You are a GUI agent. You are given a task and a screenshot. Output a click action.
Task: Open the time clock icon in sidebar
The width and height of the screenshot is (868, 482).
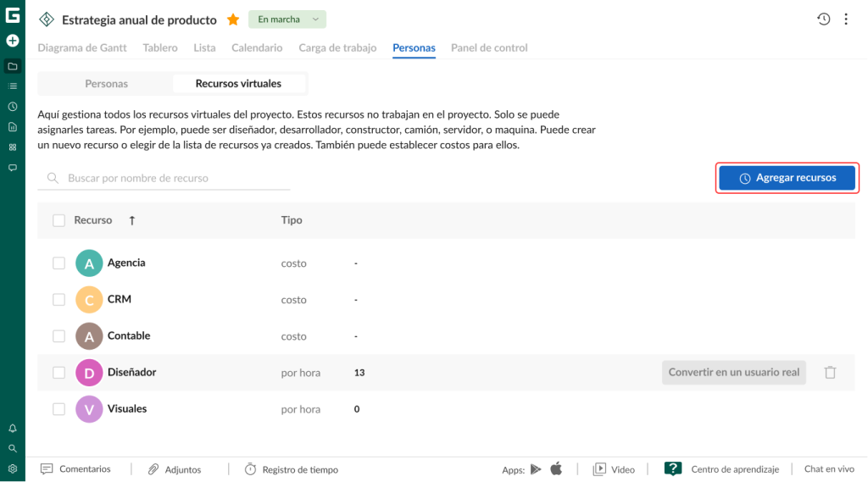pyautogui.click(x=12, y=106)
